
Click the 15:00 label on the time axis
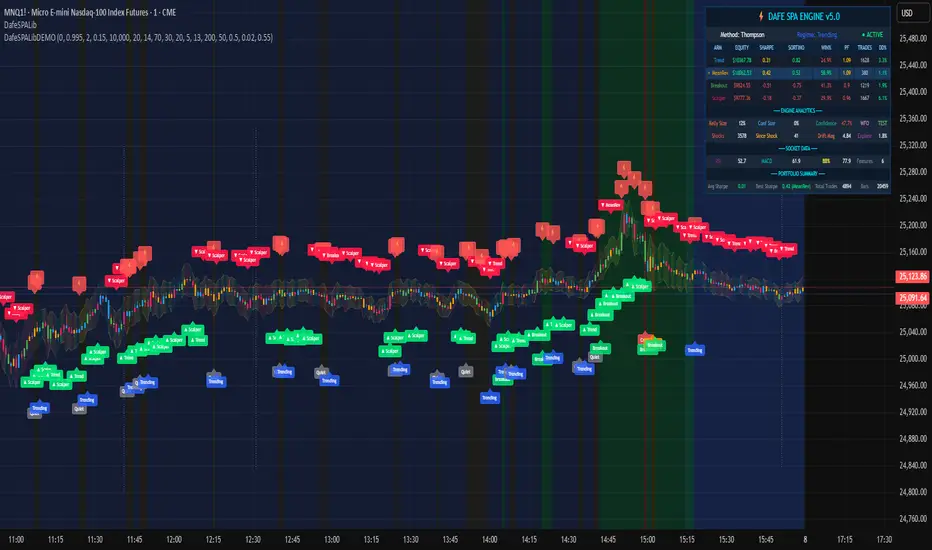[647, 537]
